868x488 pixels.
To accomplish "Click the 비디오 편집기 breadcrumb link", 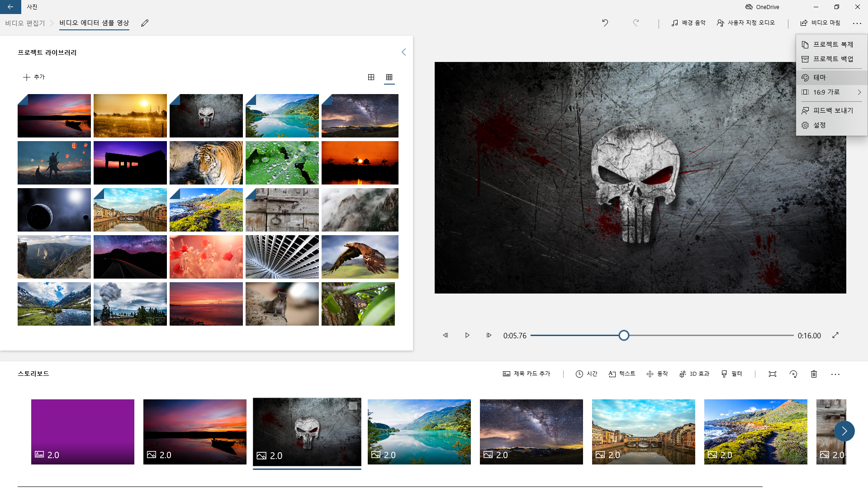I will [x=25, y=23].
